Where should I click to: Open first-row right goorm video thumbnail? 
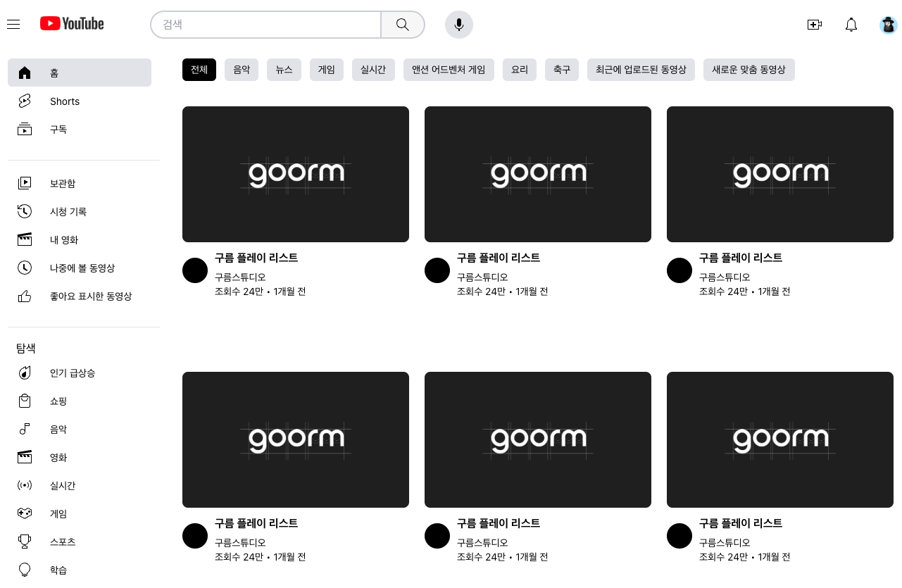pyautogui.click(x=780, y=174)
